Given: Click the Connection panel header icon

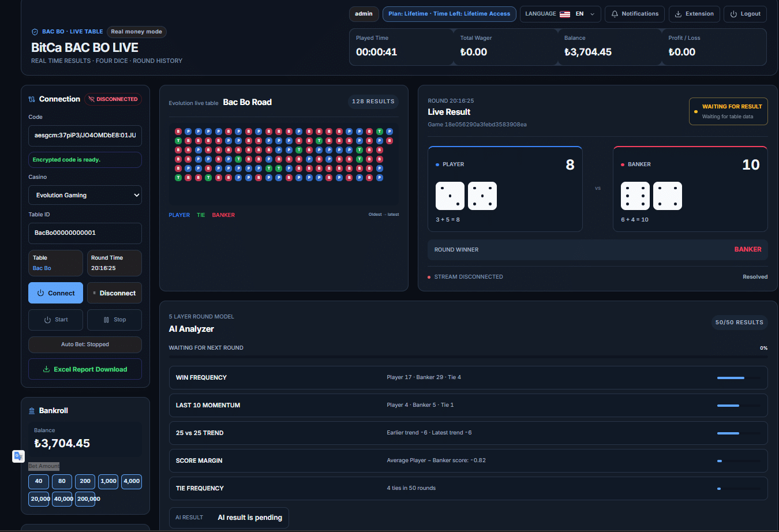Looking at the screenshot, I should pyautogui.click(x=32, y=99).
